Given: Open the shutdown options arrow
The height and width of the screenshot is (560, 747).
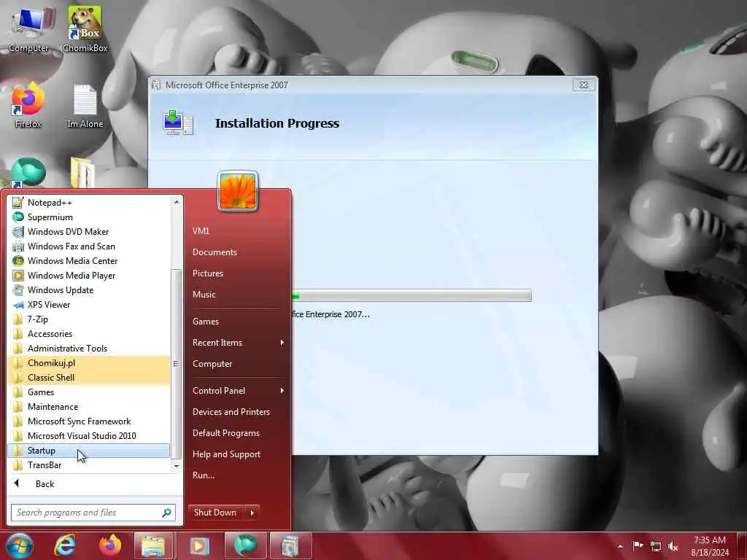Looking at the screenshot, I should [252, 513].
